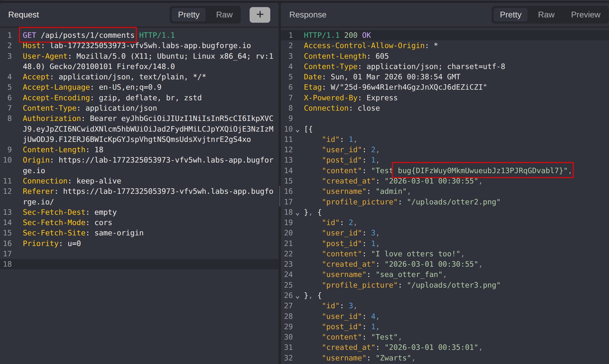Collapse JSON object at response line 18
The height and width of the screenshot is (364, 609).
click(x=298, y=213)
